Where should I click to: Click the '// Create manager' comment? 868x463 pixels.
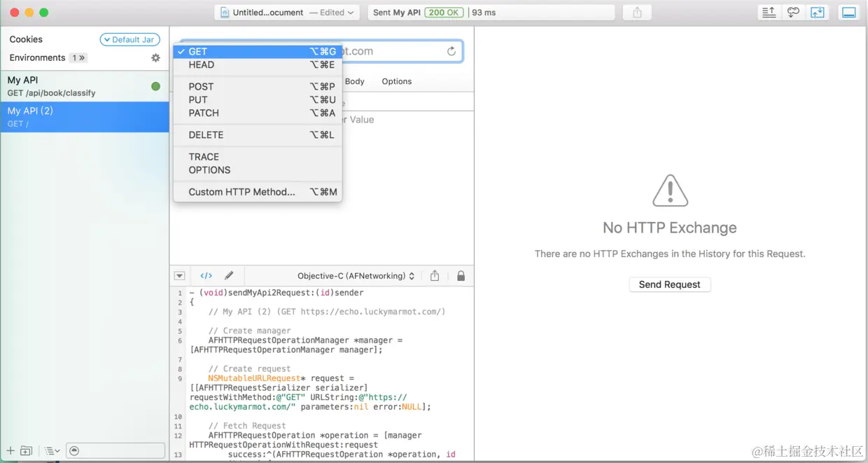click(x=250, y=331)
